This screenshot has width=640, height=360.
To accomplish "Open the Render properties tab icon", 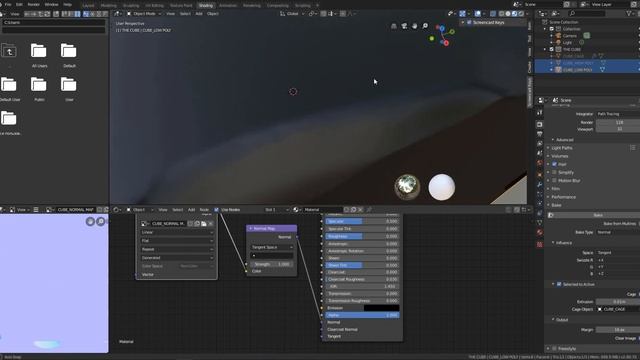I will 540,124.
